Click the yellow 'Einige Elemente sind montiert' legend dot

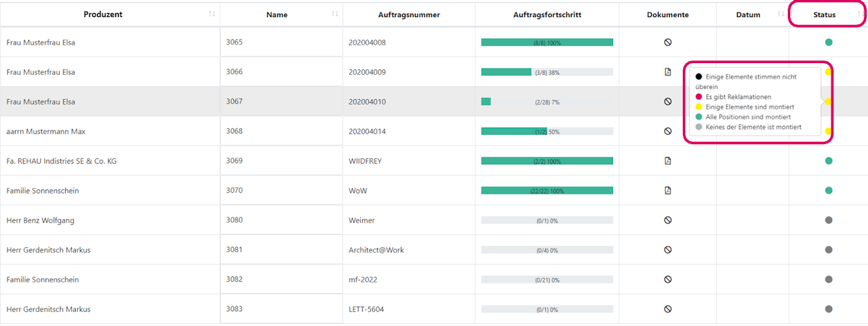pyautogui.click(x=699, y=107)
